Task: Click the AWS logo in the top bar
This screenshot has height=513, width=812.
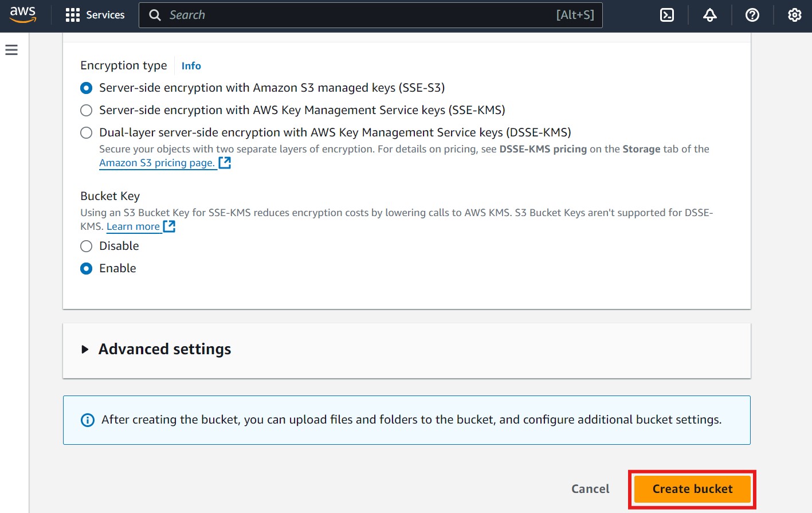Action: (x=22, y=15)
